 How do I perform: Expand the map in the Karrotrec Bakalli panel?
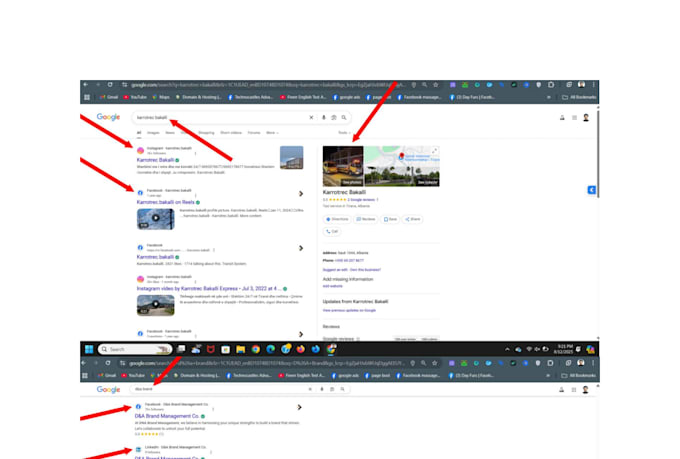(x=435, y=151)
